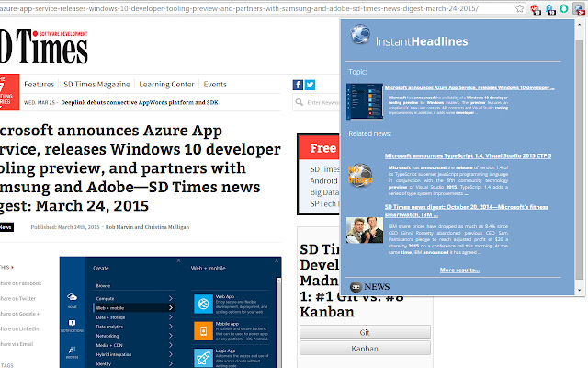Click the Share on Facebook link

20,283
